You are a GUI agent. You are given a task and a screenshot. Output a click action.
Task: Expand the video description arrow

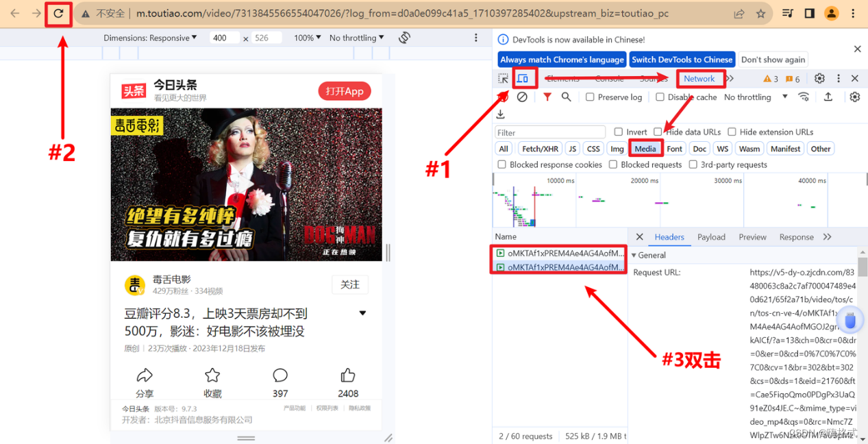tap(362, 313)
